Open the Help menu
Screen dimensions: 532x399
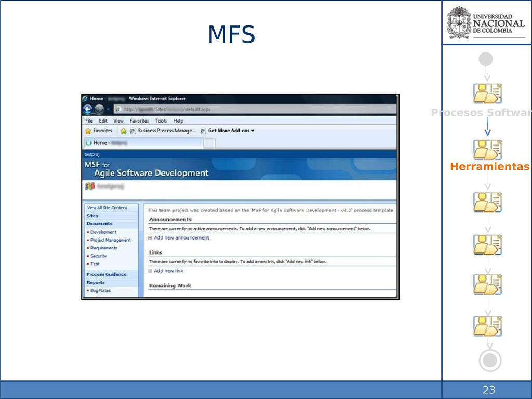click(x=178, y=121)
